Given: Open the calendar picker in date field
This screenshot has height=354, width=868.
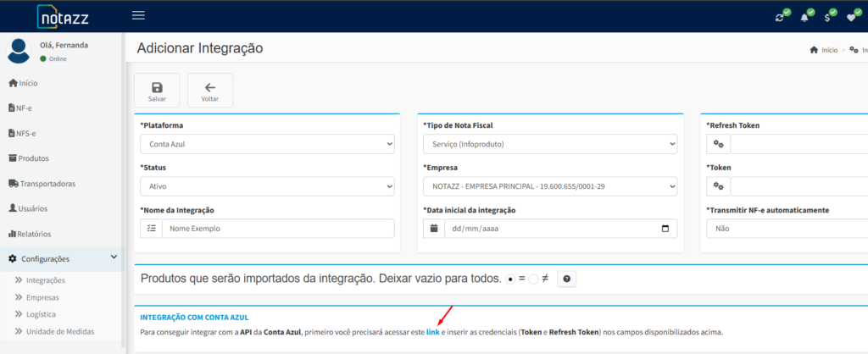Looking at the screenshot, I should pyautogui.click(x=665, y=229).
